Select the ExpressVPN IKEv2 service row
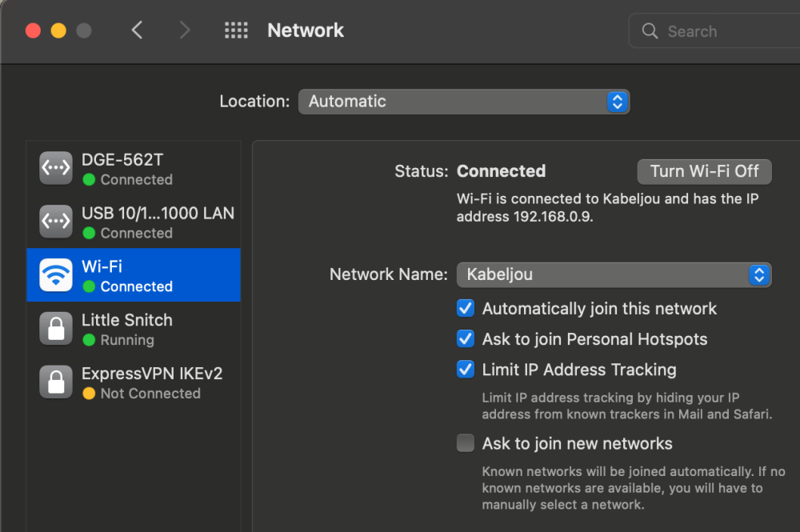Viewport: 800px width, 532px height. click(134, 382)
